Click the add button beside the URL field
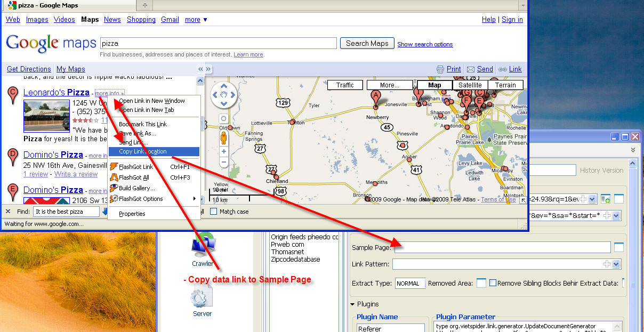This screenshot has width=644, height=332. pos(606,199)
